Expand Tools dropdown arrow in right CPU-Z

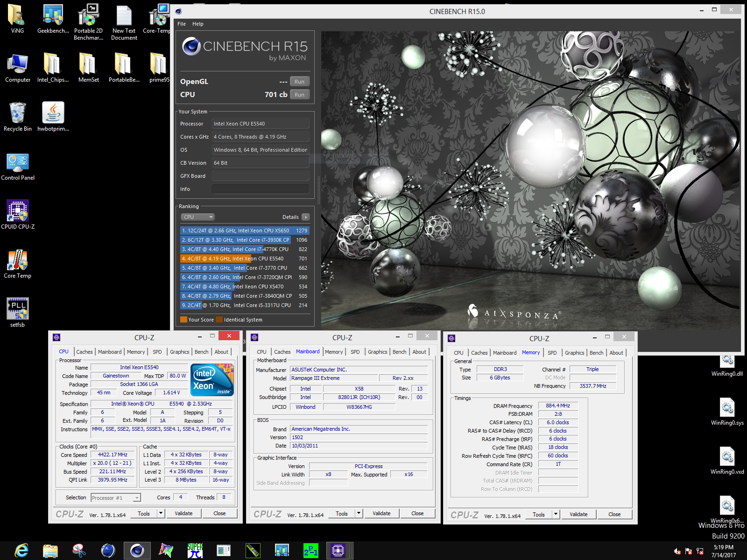point(556,515)
